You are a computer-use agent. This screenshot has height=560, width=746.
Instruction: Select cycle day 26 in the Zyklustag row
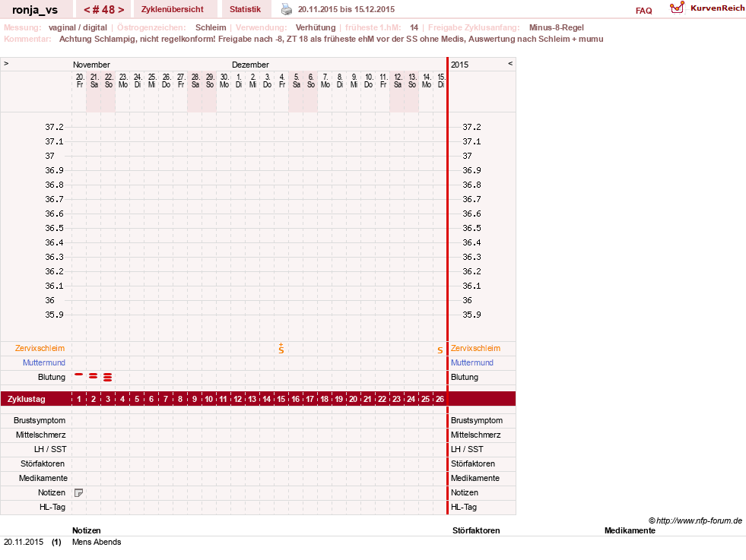point(440,399)
